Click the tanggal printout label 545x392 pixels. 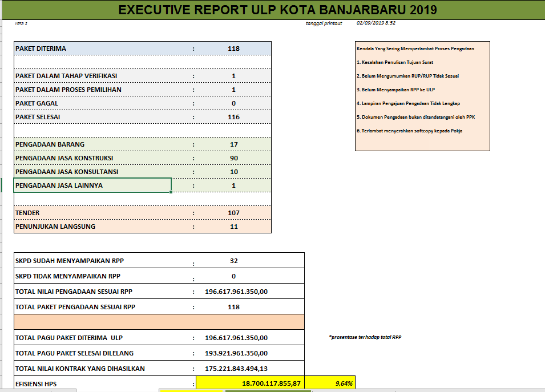pos(324,23)
